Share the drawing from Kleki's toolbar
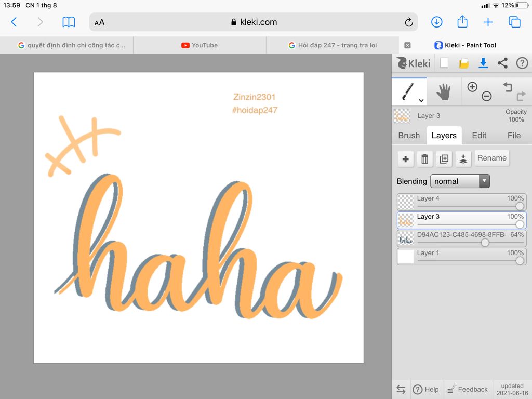This screenshot has width=532, height=399. 502,63
